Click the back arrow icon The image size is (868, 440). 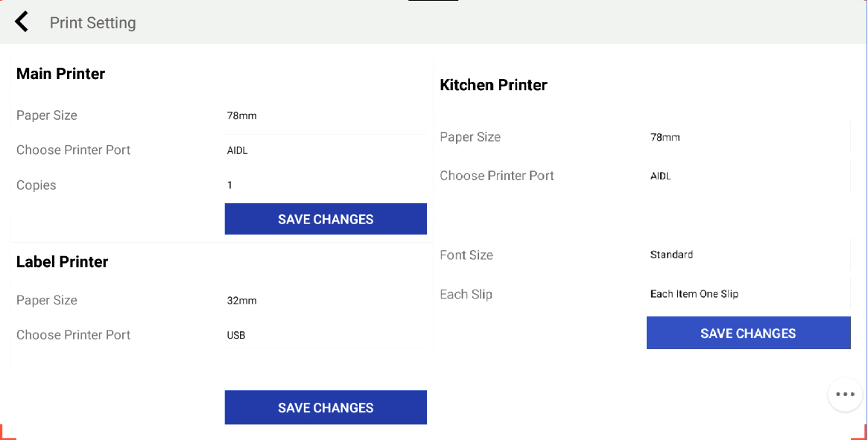pos(22,22)
